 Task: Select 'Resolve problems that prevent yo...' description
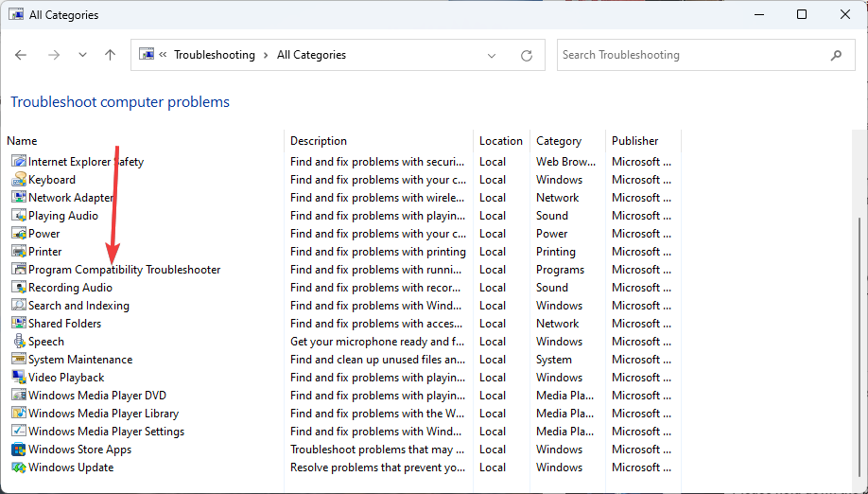tap(377, 468)
